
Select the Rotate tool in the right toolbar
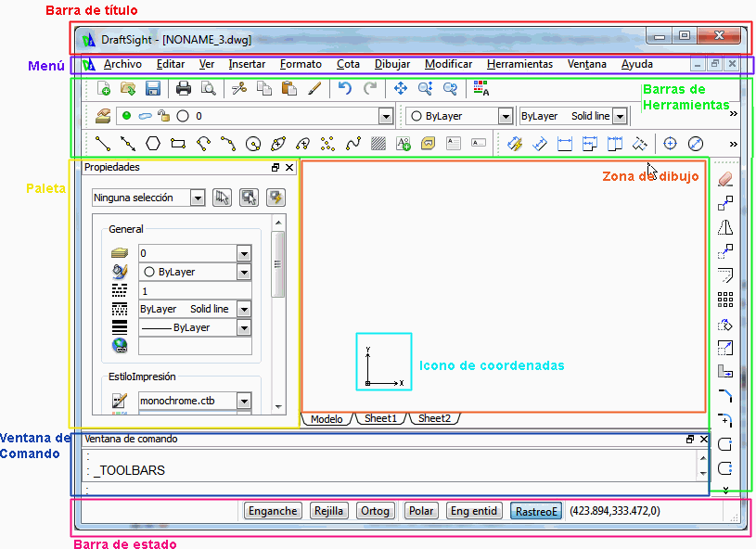click(x=725, y=324)
